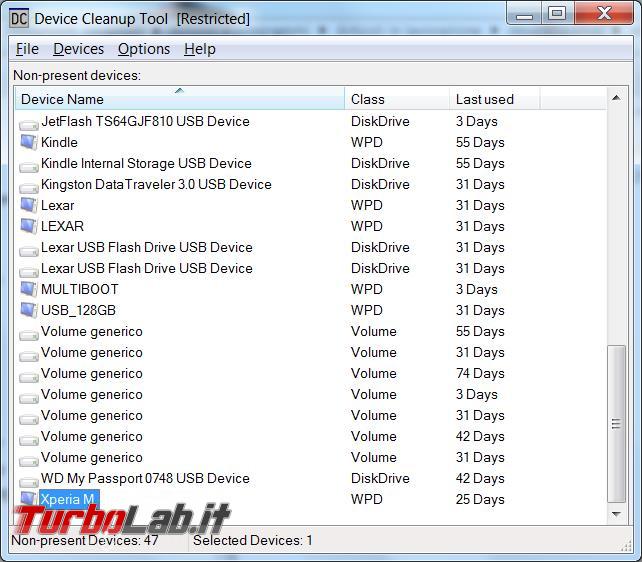642x562 pixels.
Task: Click the Lexar WPD device icon
Action: click(29, 205)
